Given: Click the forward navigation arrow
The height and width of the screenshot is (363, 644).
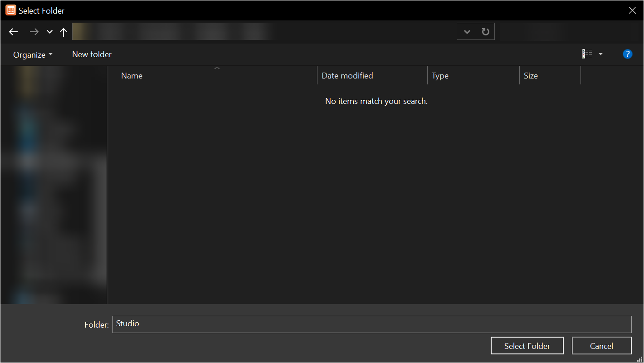Looking at the screenshot, I should pyautogui.click(x=34, y=32).
